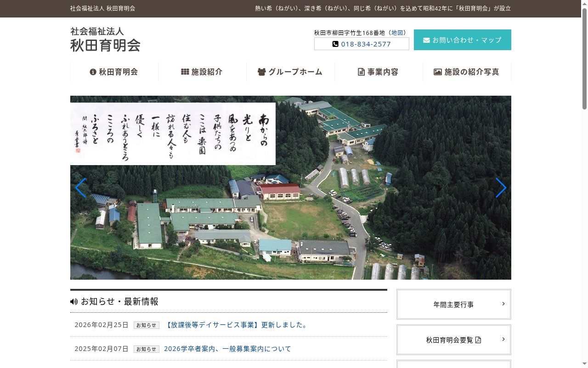Open the グループホーム menu item

(290, 72)
